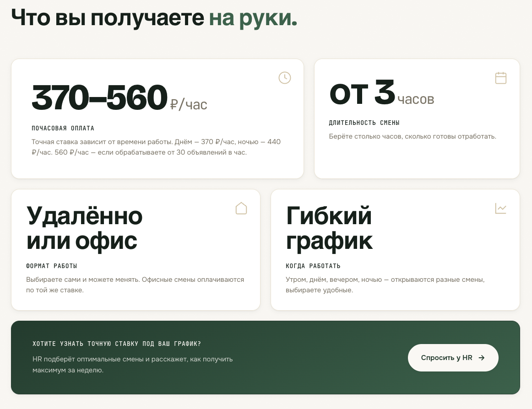Click the arrow icon in the HR button
The width and height of the screenshot is (532, 409).
482,358
